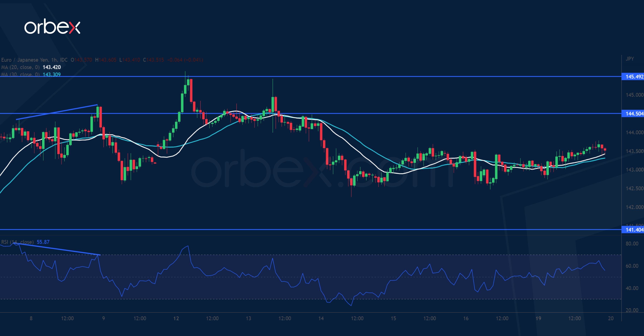The image size is (644, 336).
Task: Click date label 12 on time axis
Action: [176, 318]
